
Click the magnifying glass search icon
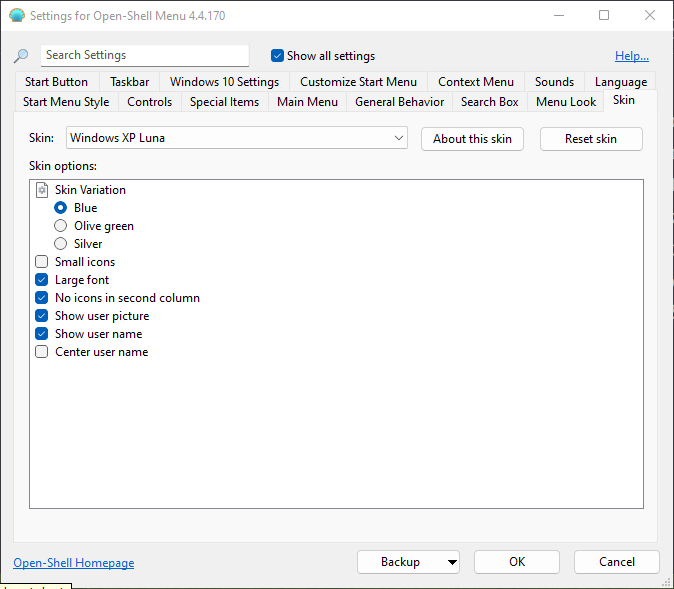21,55
